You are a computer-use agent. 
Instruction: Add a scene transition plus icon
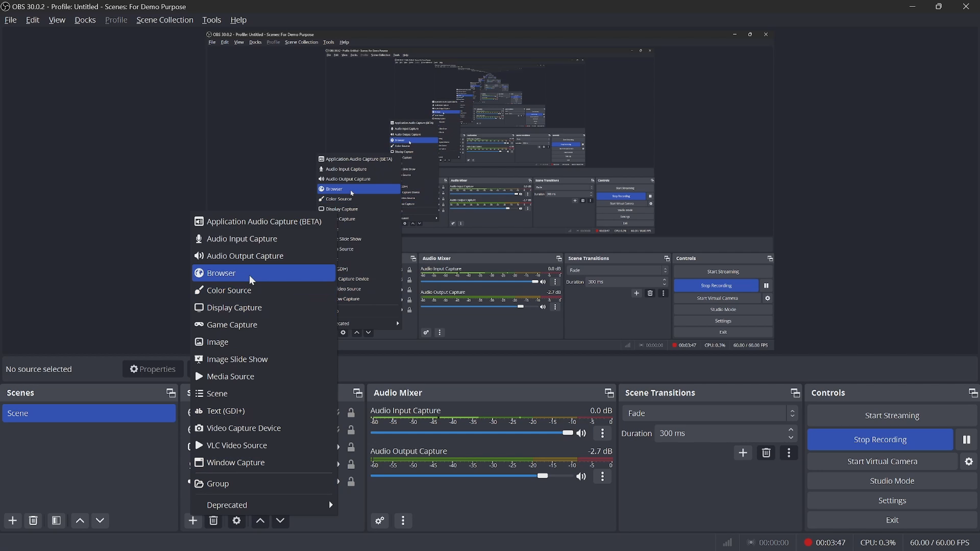tap(743, 453)
